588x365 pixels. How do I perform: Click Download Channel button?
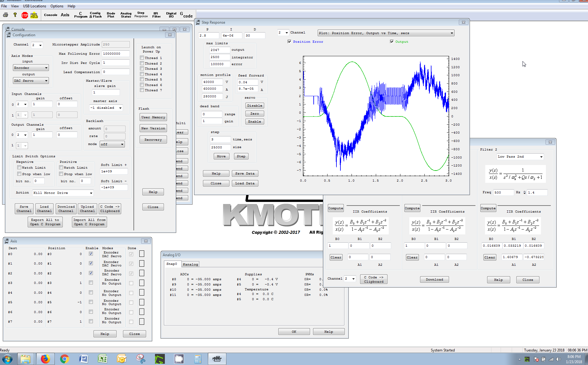(x=66, y=209)
